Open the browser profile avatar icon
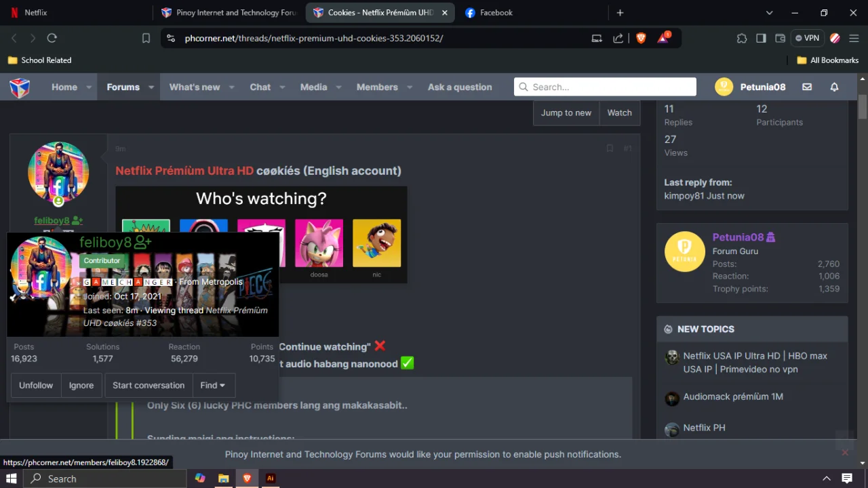The width and height of the screenshot is (868, 488). [x=835, y=39]
